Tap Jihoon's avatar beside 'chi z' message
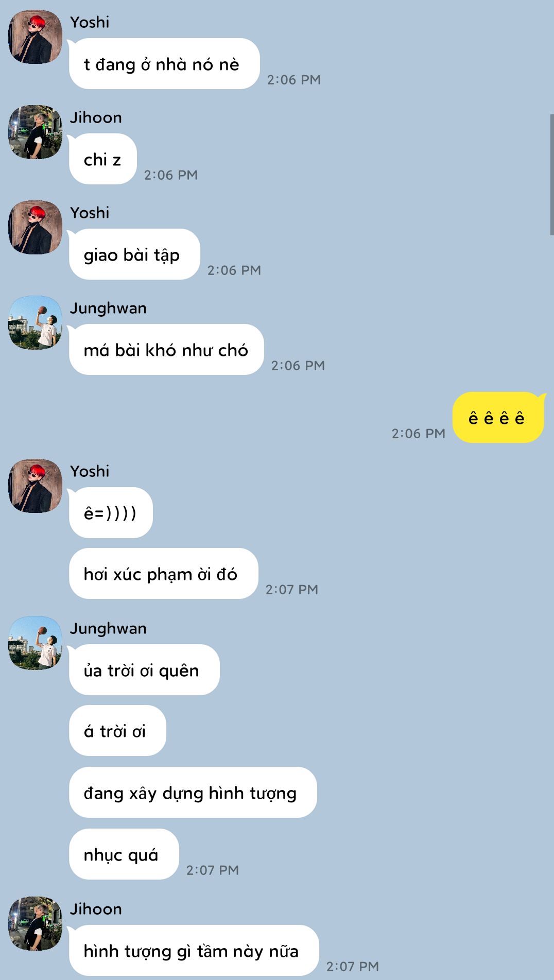The height and width of the screenshot is (980, 554). (x=35, y=132)
